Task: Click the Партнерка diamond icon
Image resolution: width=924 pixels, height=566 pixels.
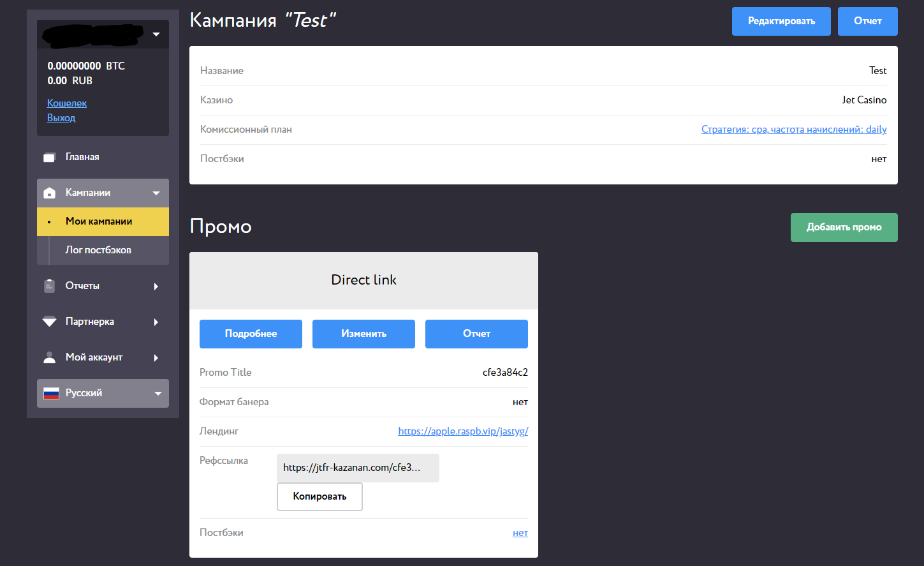Action: [x=50, y=322]
